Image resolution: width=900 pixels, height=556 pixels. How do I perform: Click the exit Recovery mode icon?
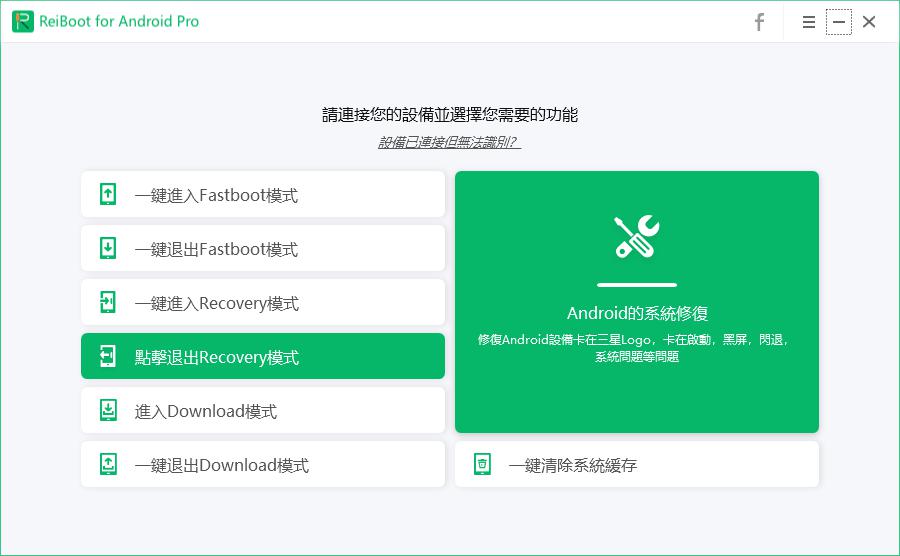(x=108, y=357)
